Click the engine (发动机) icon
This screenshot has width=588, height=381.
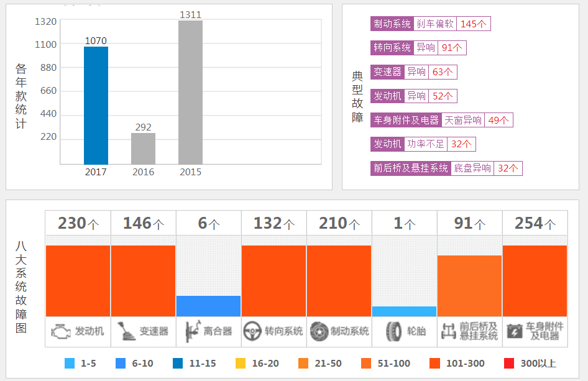(60, 331)
